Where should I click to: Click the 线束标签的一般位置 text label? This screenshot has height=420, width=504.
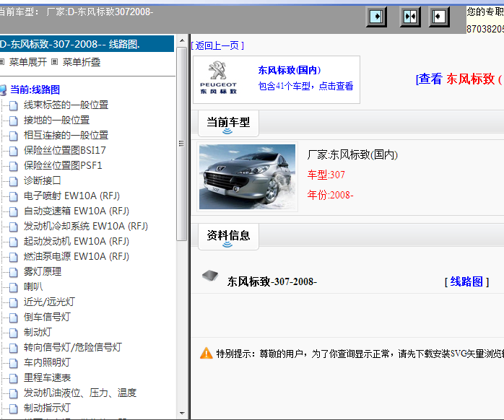point(66,105)
